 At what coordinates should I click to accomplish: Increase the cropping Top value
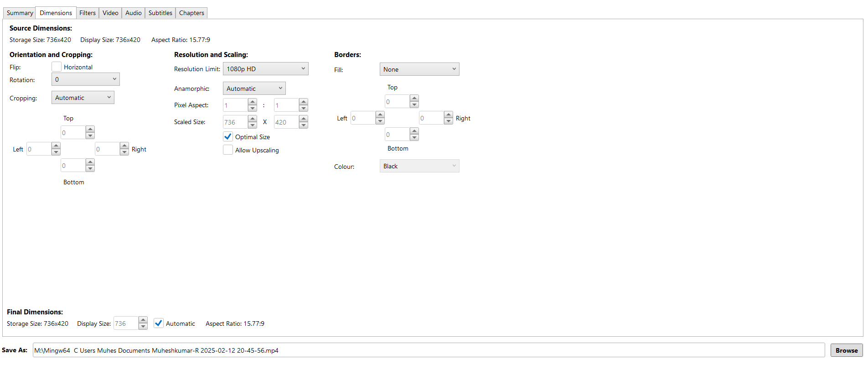point(90,129)
